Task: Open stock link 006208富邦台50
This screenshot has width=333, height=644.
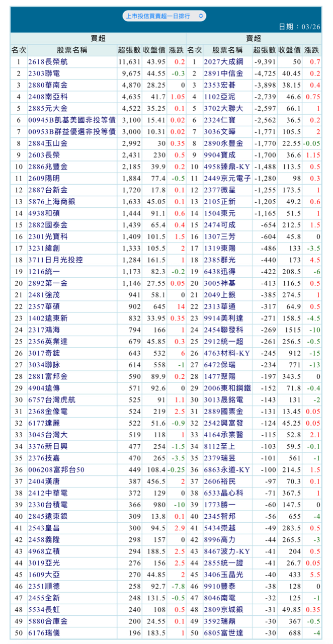Action: point(56,470)
